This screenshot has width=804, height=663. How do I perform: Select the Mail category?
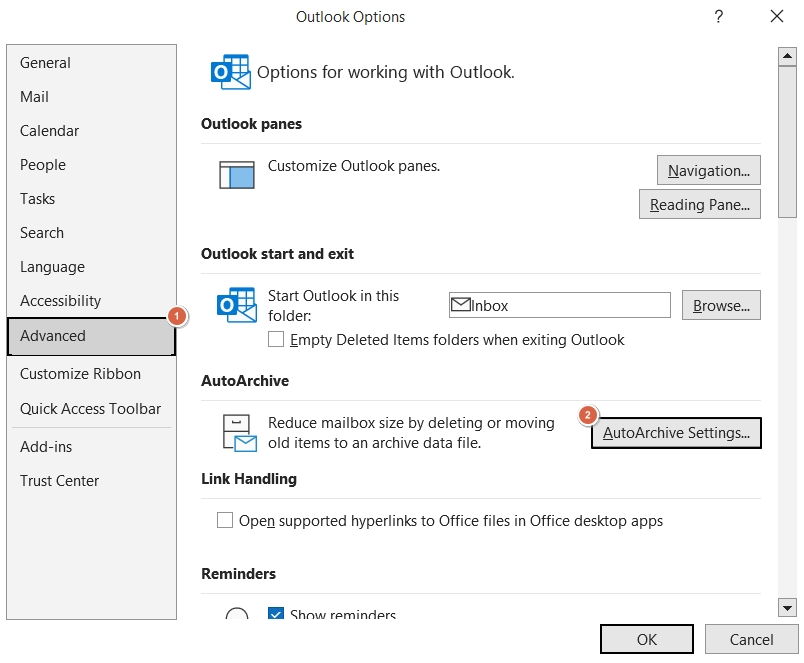[x=91, y=96]
